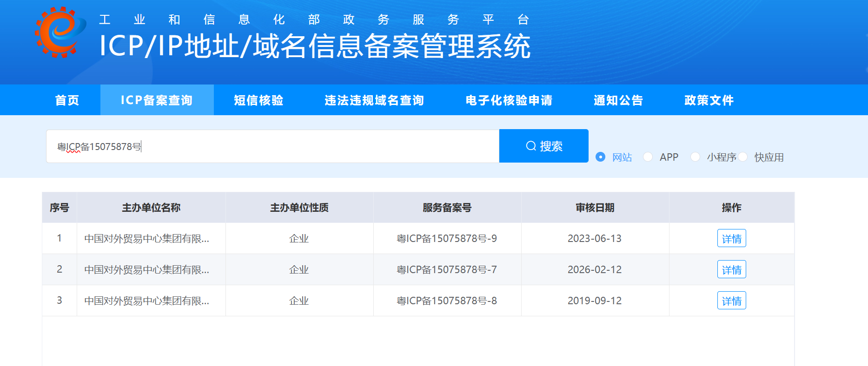
Task: Click the company name in row 2
Action: point(147,269)
